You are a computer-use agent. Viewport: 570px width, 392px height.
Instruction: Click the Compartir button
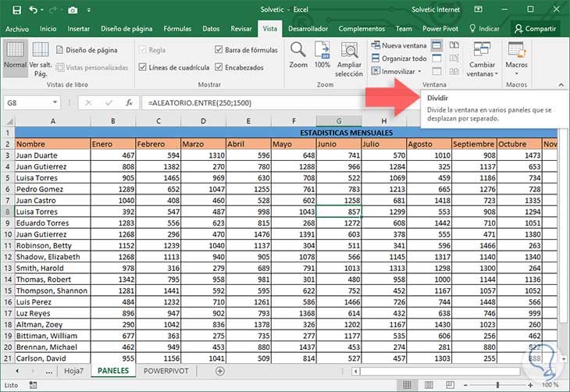[x=535, y=28]
